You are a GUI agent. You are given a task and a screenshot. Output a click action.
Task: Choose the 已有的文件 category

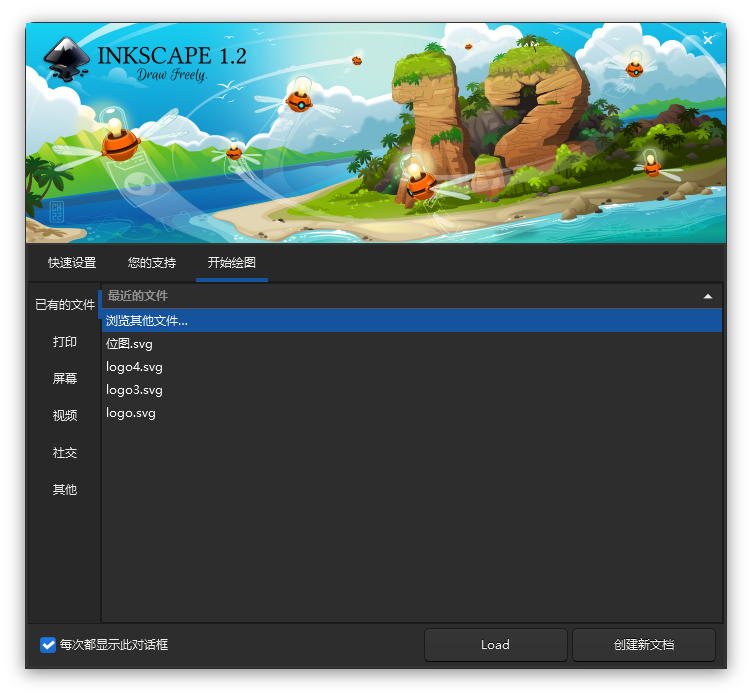pyautogui.click(x=65, y=305)
